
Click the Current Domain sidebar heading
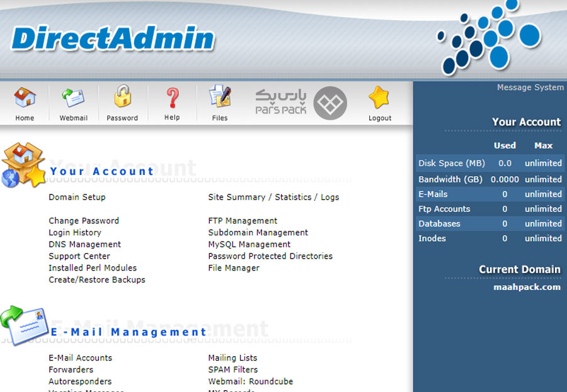pyautogui.click(x=520, y=269)
